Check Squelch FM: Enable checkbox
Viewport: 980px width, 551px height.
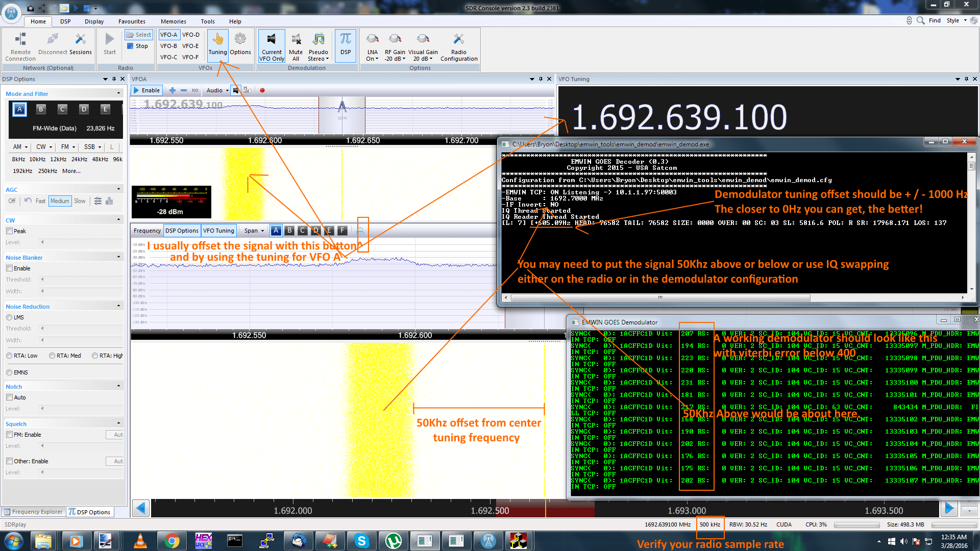click(x=9, y=435)
